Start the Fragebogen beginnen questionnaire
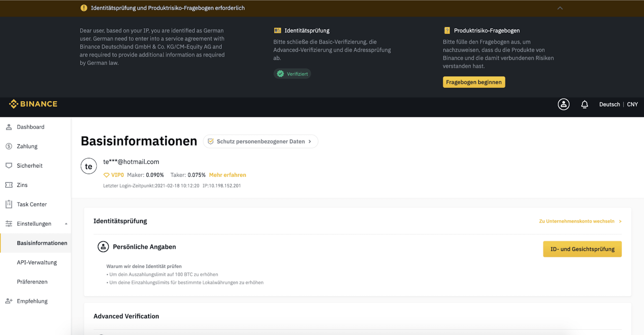 click(474, 82)
